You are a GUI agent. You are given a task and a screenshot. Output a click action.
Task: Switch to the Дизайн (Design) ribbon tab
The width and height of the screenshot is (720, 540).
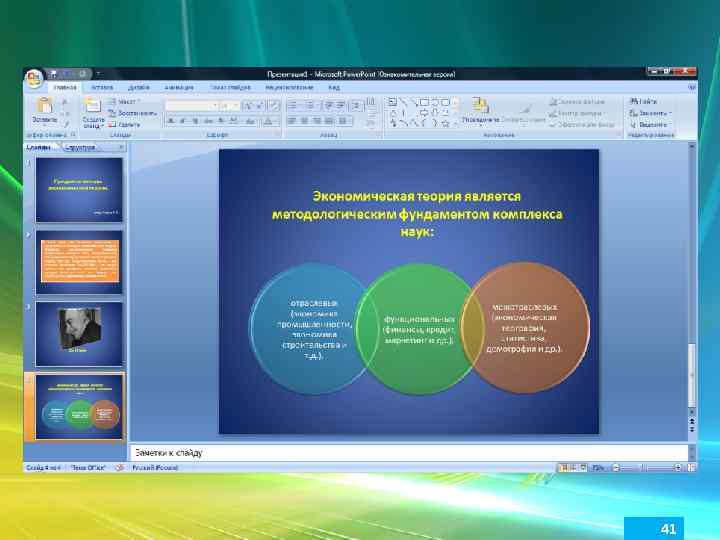coord(139,87)
